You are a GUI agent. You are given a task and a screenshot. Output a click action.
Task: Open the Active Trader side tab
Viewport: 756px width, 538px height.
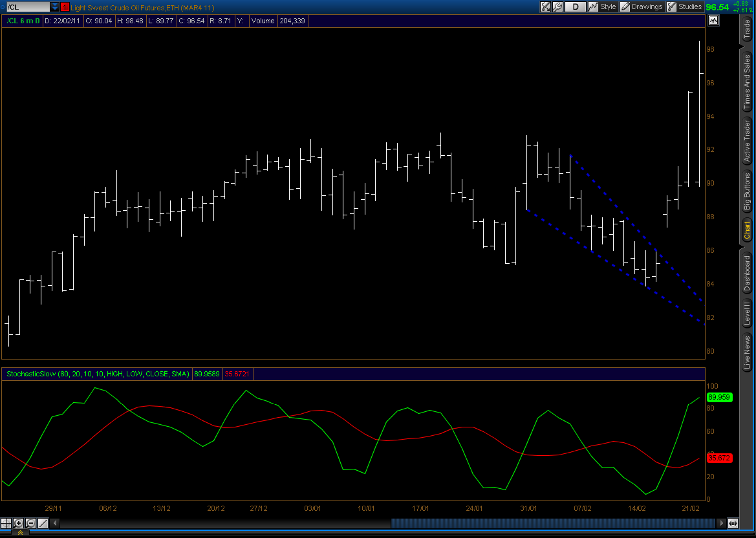pos(747,140)
